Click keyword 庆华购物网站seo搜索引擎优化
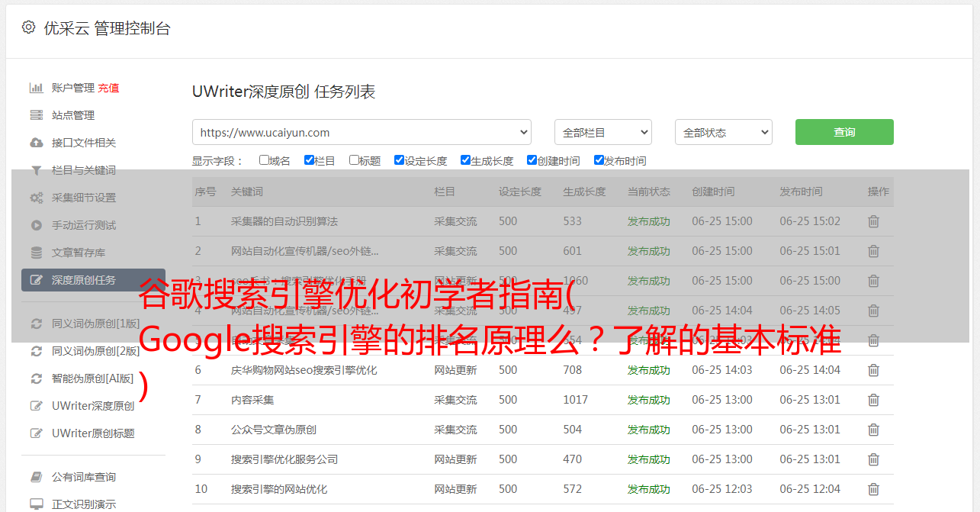This screenshot has width=980, height=512. [x=304, y=370]
